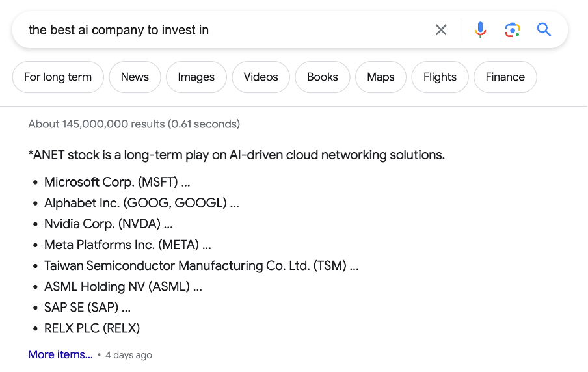Click the magnifying glass search icon

tap(544, 30)
